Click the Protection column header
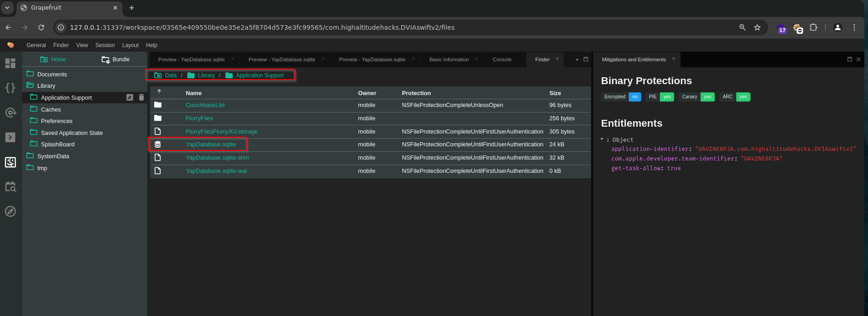Image resolution: width=868 pixels, height=316 pixels. (416, 93)
